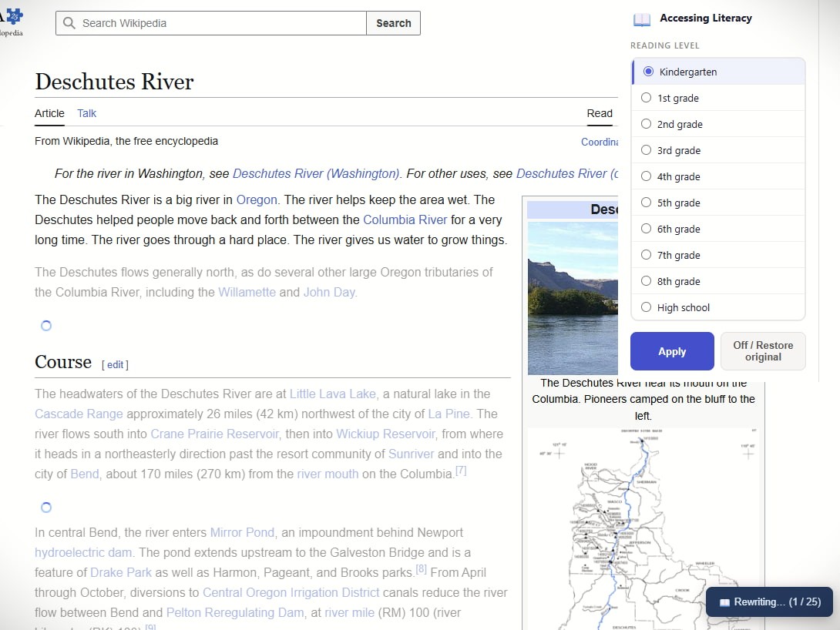The width and height of the screenshot is (840, 630).
Task: Focus the Search Wikipedia input field
Action: coord(211,23)
